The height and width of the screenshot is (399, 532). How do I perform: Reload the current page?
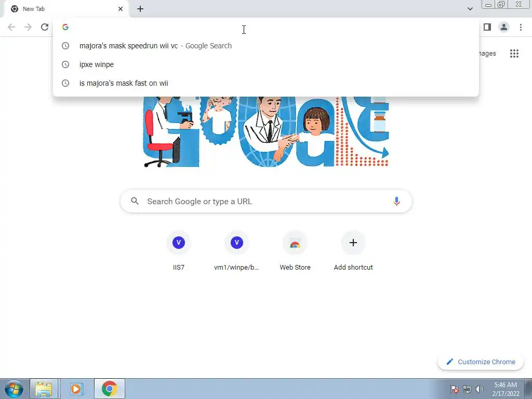[45, 27]
